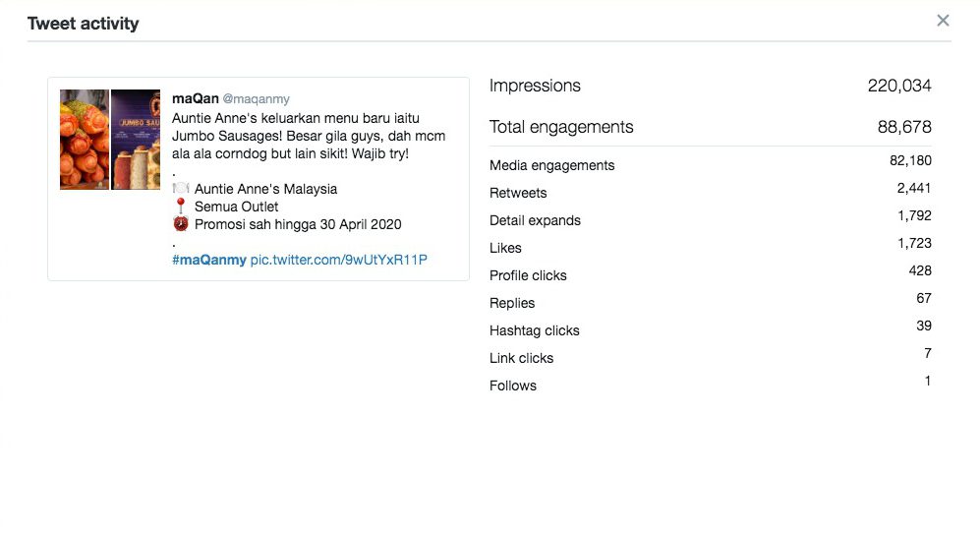Click the Retweets count 2,441
The height and width of the screenshot is (535, 980).
click(x=914, y=188)
